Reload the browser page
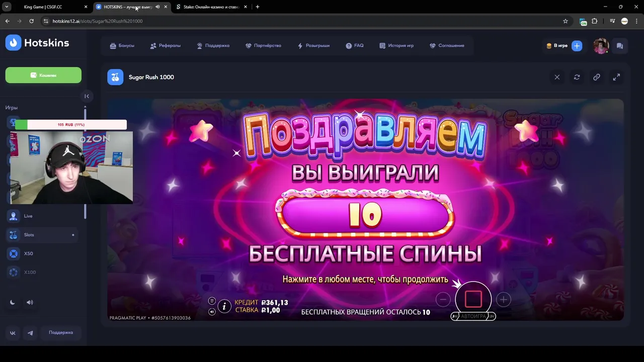The image size is (644, 362). 31,21
